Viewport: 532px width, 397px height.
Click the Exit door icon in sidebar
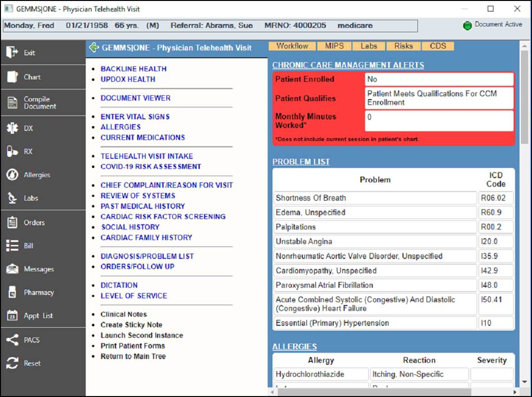pos(13,52)
